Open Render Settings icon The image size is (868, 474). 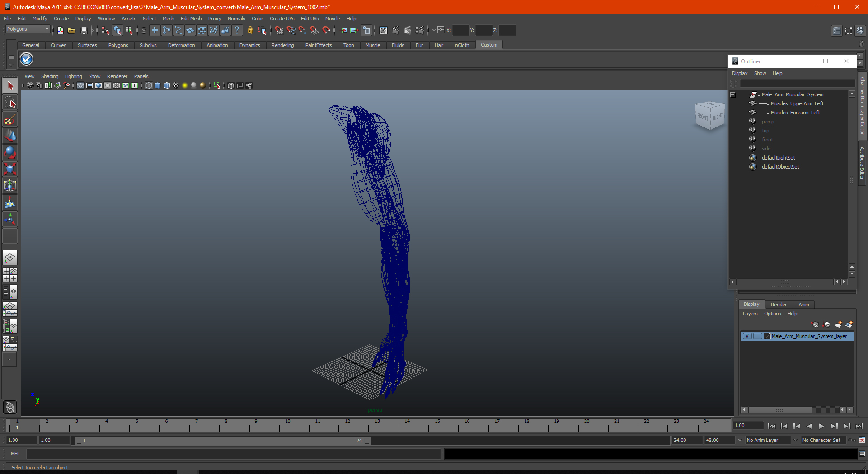pyautogui.click(x=420, y=30)
